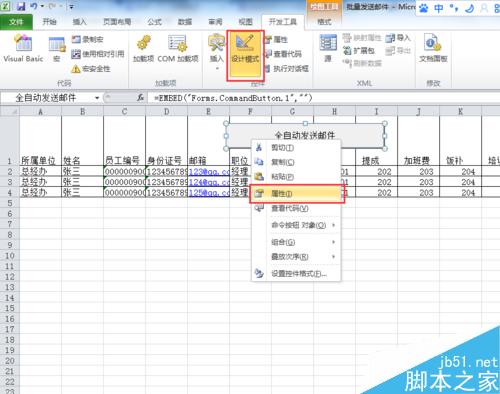Switch to View (视图) tab
Screen dimensions: 500x394
(246, 22)
